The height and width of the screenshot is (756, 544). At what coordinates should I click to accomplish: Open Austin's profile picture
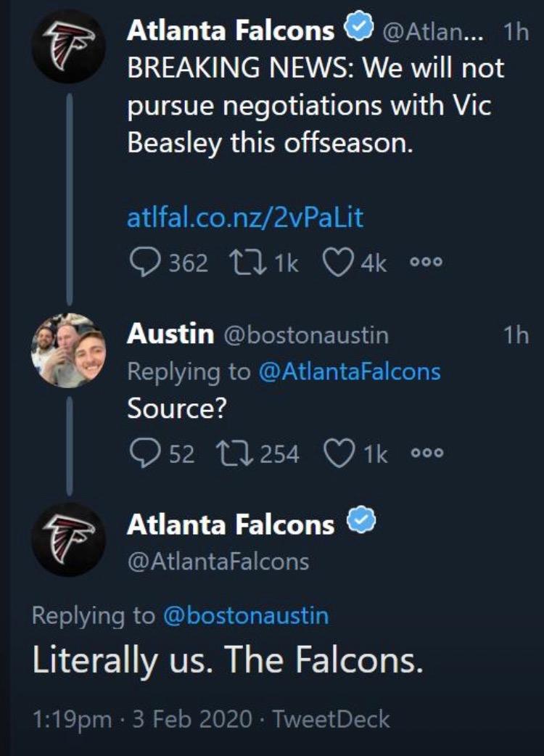click(x=68, y=350)
